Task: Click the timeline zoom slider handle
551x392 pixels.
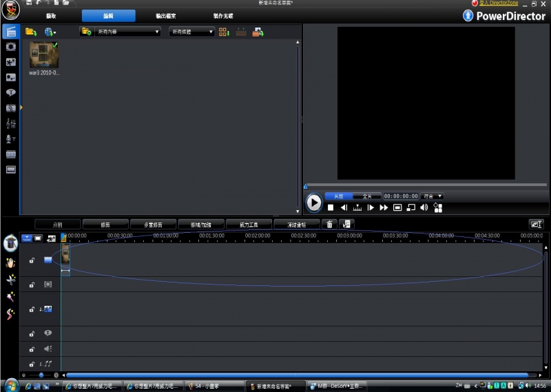Action: [41, 375]
